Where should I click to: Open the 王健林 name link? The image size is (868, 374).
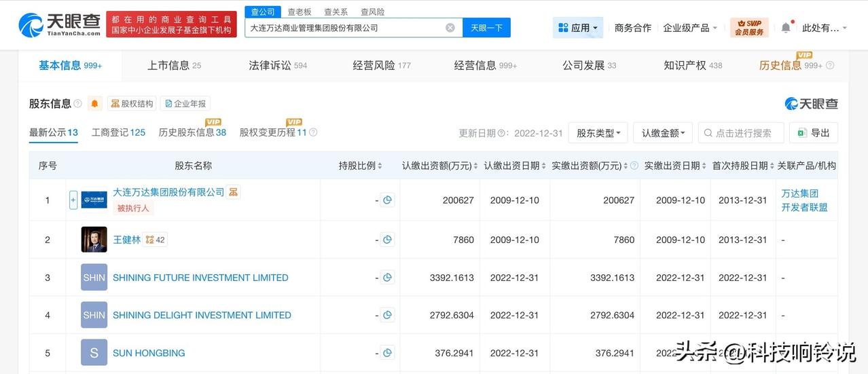click(127, 240)
